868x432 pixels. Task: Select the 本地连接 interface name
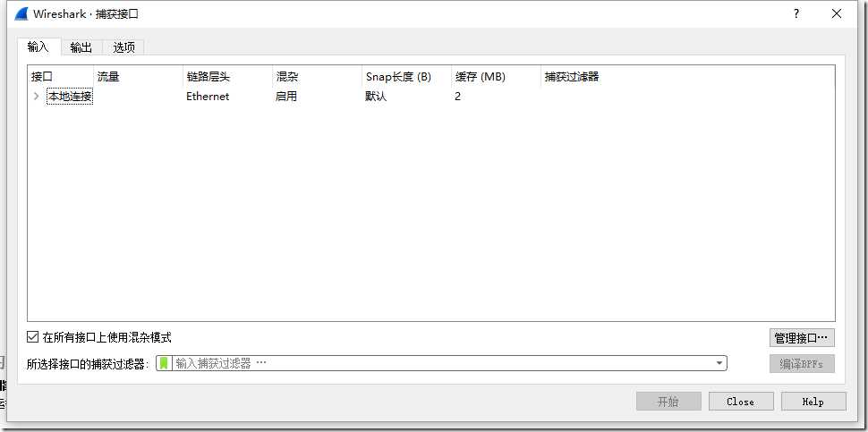(x=70, y=97)
